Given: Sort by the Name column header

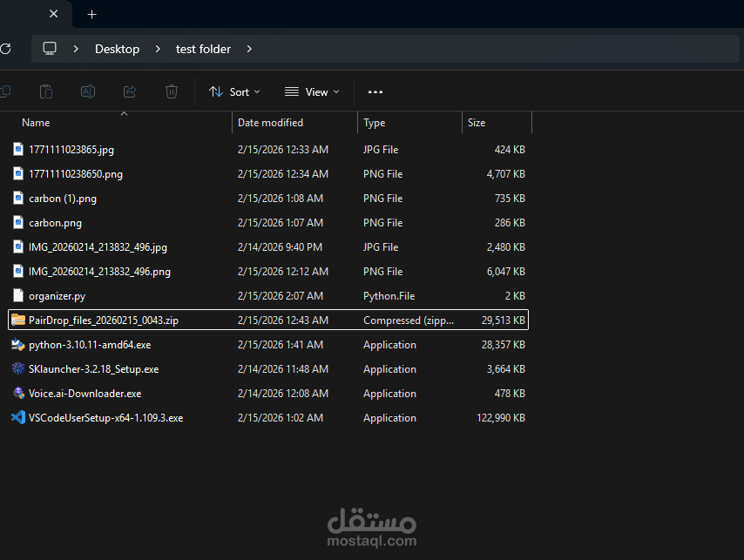Looking at the screenshot, I should coord(36,122).
